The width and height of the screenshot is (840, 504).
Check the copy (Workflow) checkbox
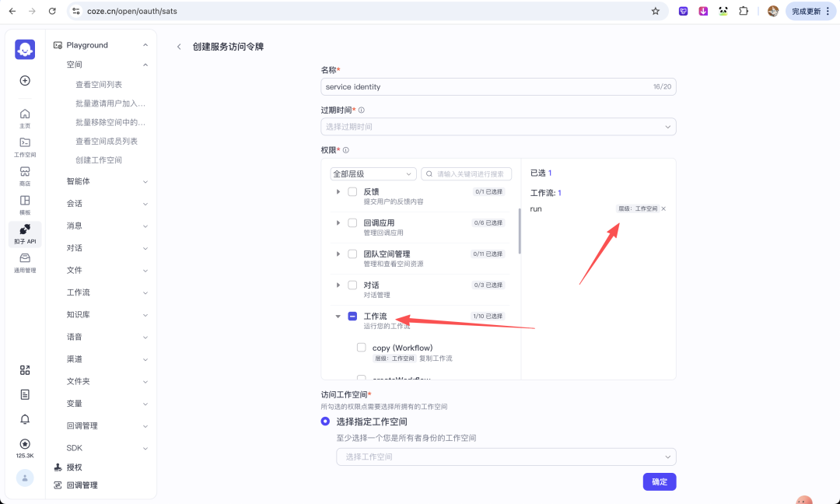tap(362, 348)
